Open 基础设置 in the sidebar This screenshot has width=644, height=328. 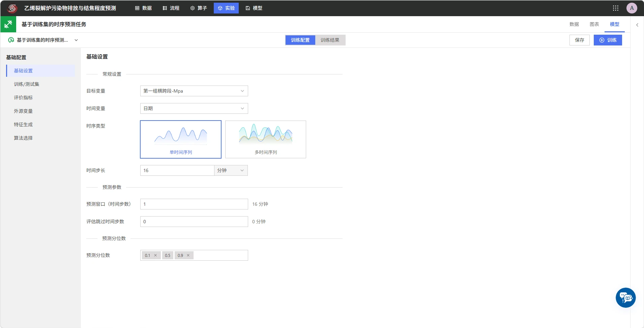[x=40, y=71]
